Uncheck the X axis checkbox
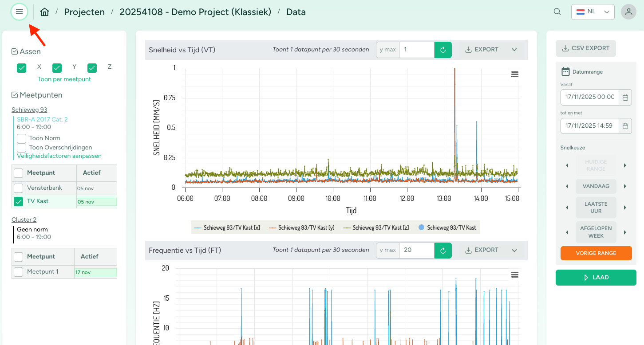This screenshot has height=345, width=644. click(21, 68)
